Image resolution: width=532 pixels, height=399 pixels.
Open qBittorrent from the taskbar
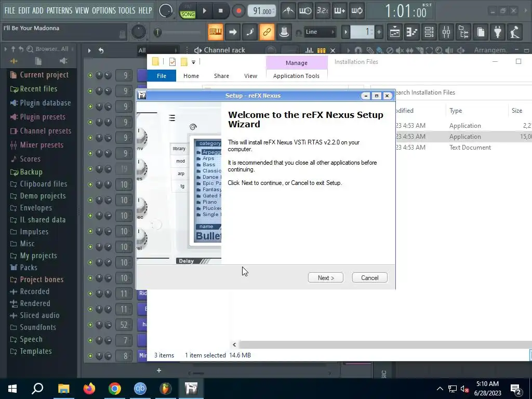pyautogui.click(x=140, y=389)
